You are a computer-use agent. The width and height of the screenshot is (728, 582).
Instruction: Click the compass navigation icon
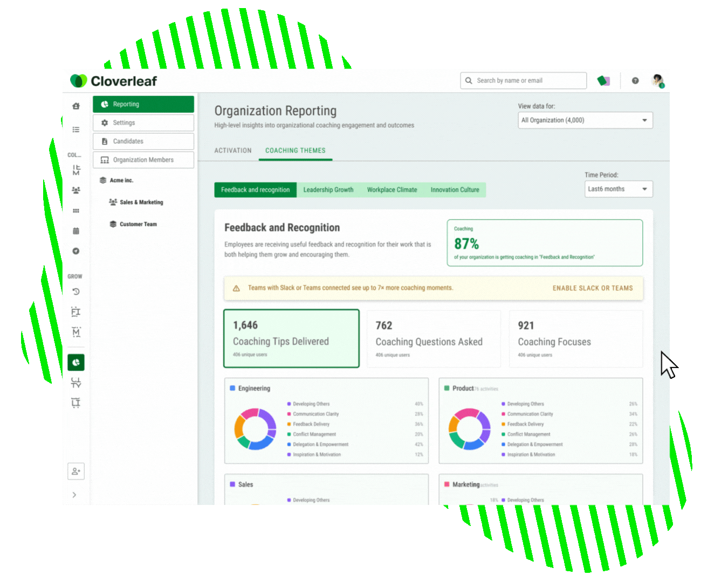[x=75, y=251]
